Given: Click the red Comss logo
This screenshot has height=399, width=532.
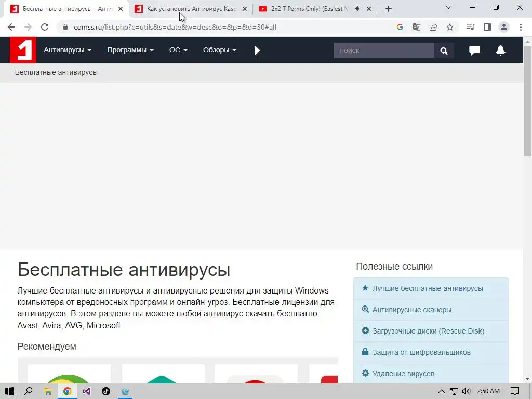Looking at the screenshot, I should [x=23, y=50].
